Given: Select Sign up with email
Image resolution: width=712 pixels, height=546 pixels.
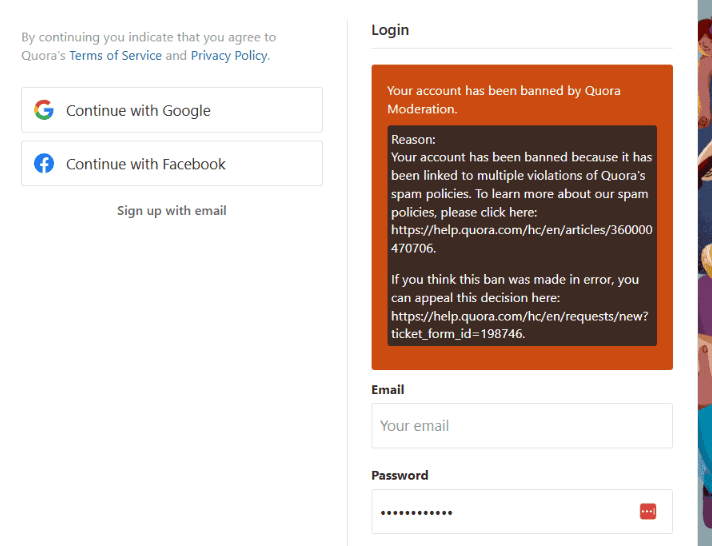Looking at the screenshot, I should click(172, 211).
